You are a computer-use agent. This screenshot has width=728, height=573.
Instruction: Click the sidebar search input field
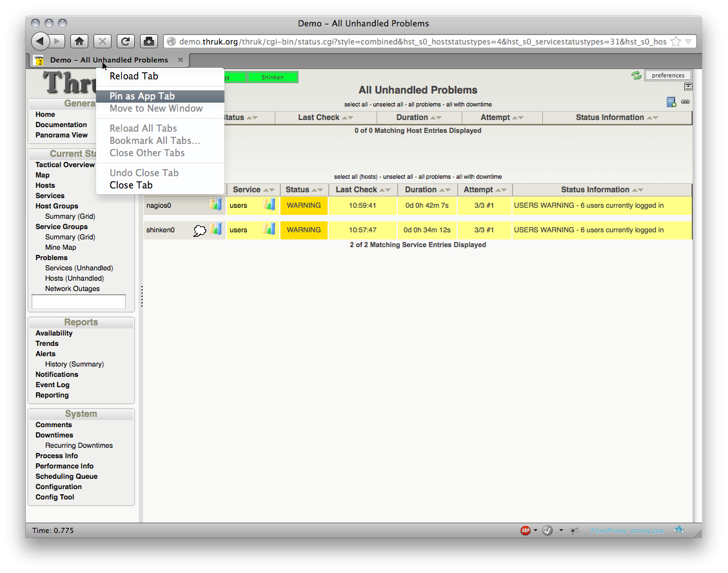[x=79, y=301]
